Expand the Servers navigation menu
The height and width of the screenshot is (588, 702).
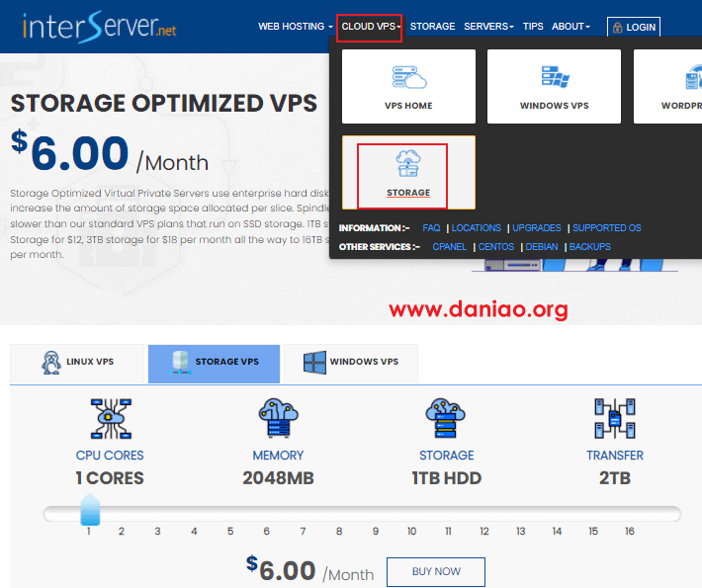(488, 27)
